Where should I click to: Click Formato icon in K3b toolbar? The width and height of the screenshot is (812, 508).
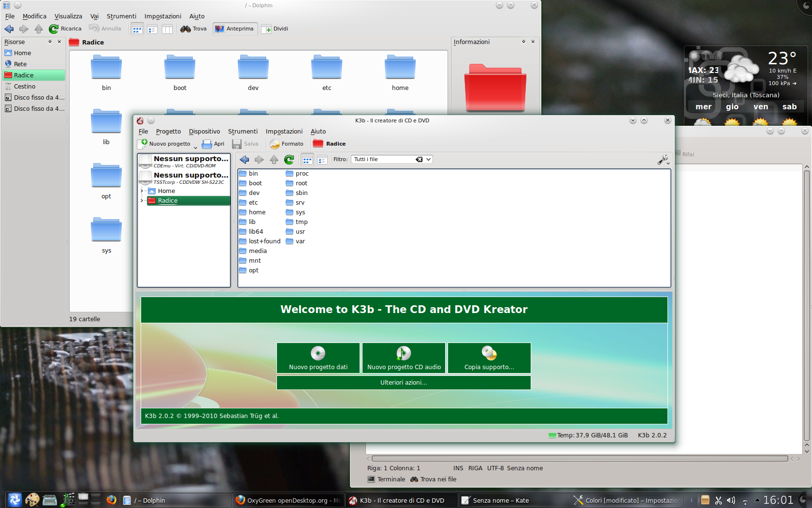click(x=287, y=144)
